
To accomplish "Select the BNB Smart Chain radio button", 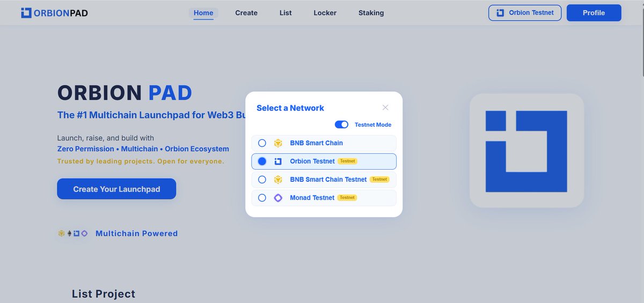I will [262, 143].
